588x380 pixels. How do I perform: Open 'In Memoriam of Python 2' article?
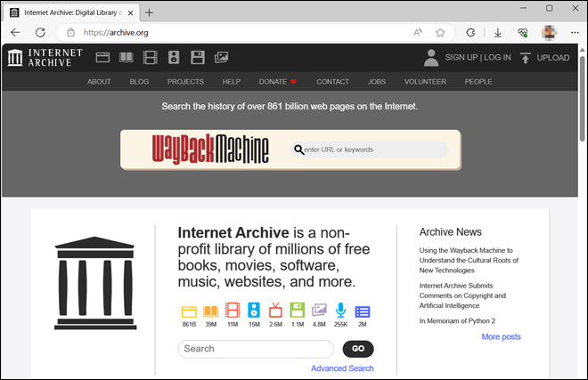[457, 321]
